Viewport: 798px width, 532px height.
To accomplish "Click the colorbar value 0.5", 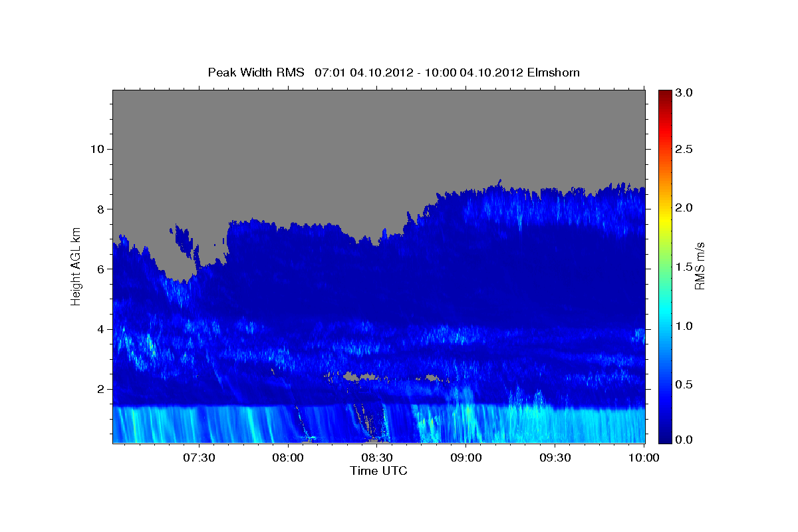I will [x=684, y=384].
